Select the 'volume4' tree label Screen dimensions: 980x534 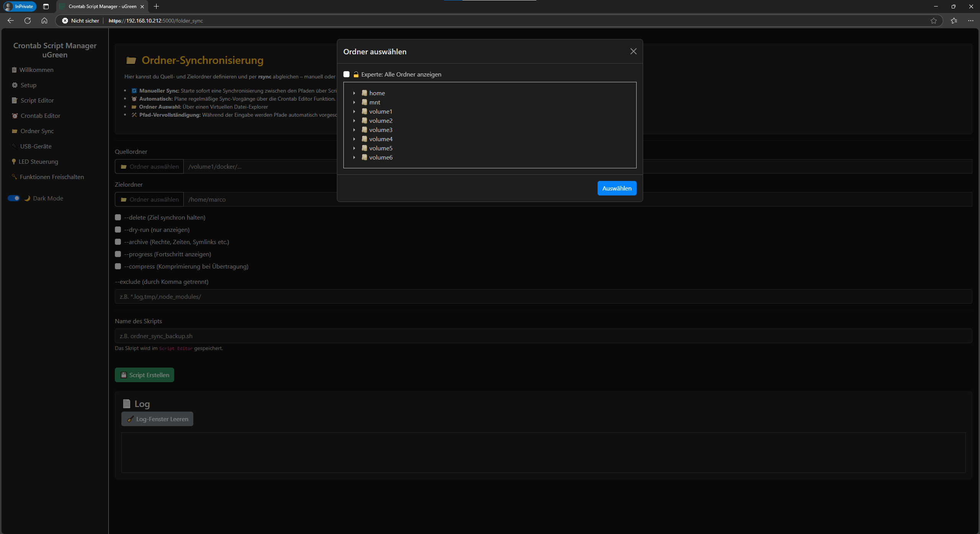[381, 139]
